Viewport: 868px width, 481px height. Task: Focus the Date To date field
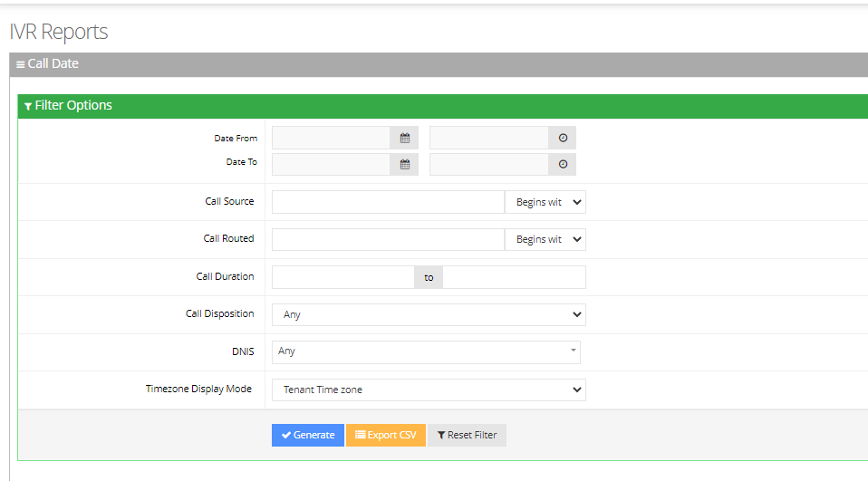coord(332,164)
